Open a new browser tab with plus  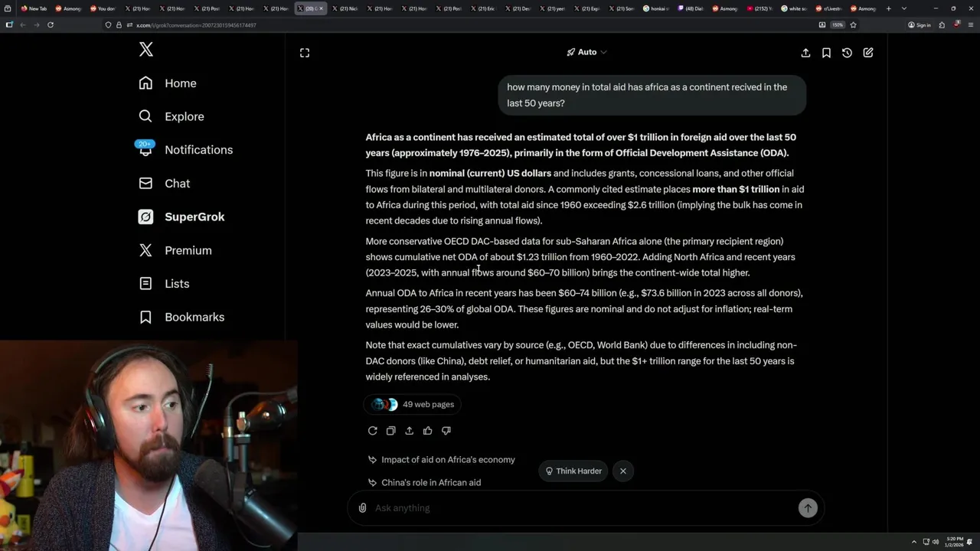[888, 8]
